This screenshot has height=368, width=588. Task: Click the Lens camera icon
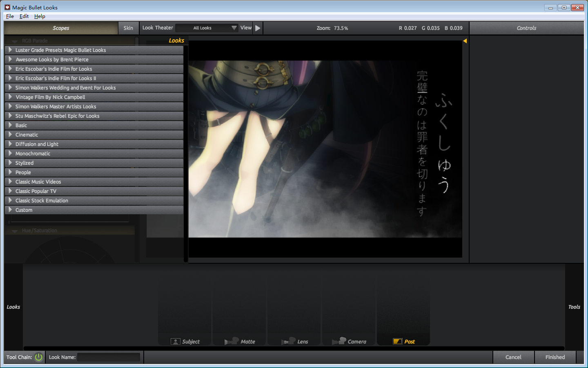tap(288, 341)
